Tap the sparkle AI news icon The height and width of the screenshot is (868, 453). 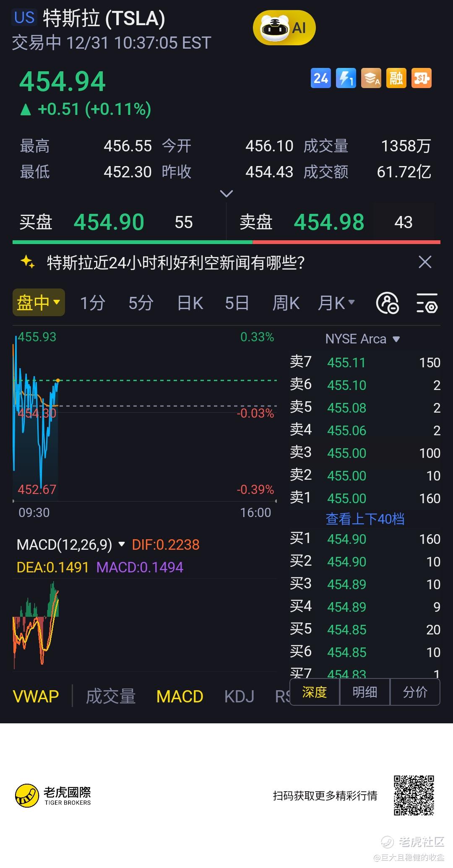pos(28,262)
